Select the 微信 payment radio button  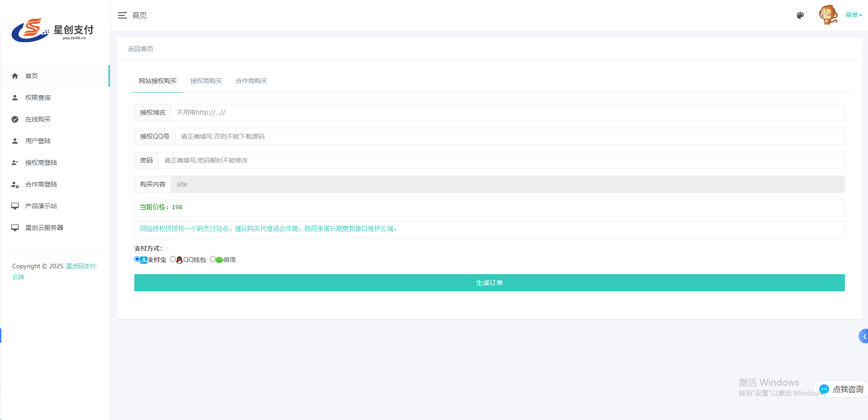[x=212, y=259]
